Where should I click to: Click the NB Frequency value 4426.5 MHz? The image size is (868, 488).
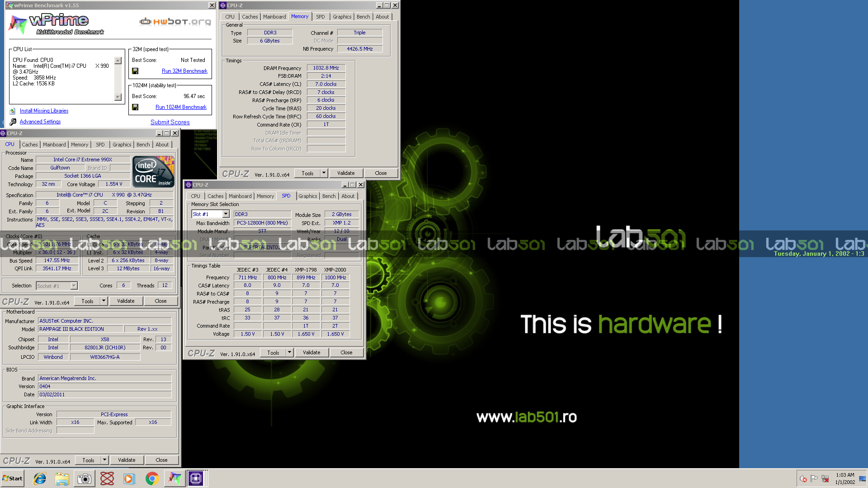point(359,49)
